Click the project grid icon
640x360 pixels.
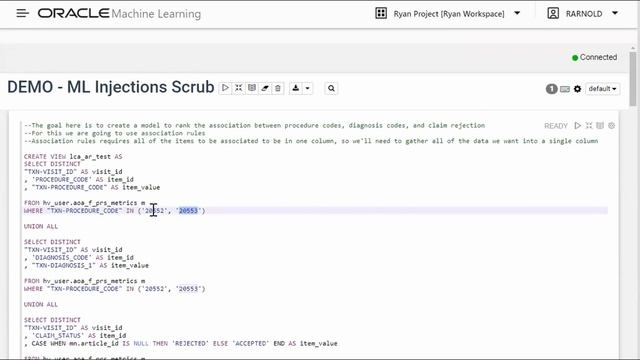pos(380,13)
